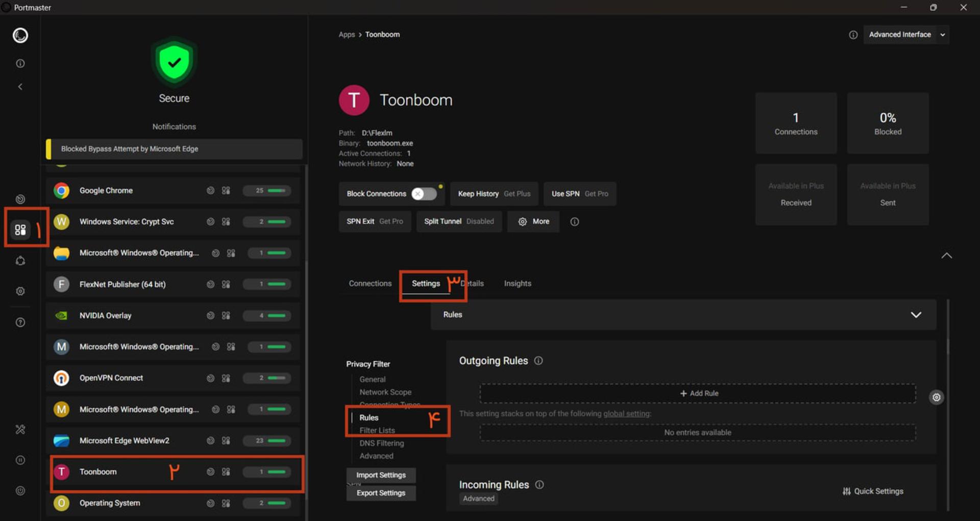The width and height of the screenshot is (980, 521).
Task: Open the info icon below the Portmaster logo
Action: [x=20, y=63]
